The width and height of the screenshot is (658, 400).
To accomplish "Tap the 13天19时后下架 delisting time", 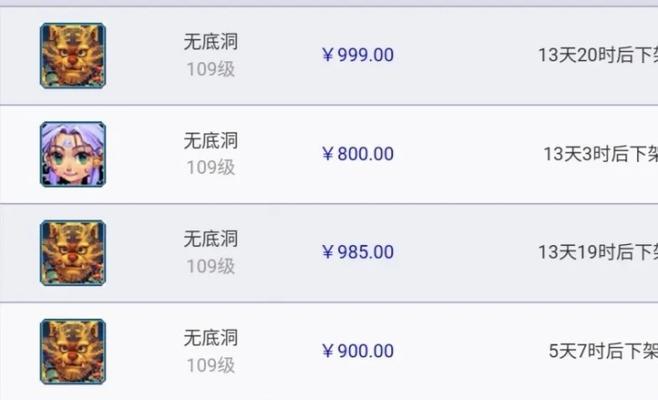I will [x=598, y=252].
